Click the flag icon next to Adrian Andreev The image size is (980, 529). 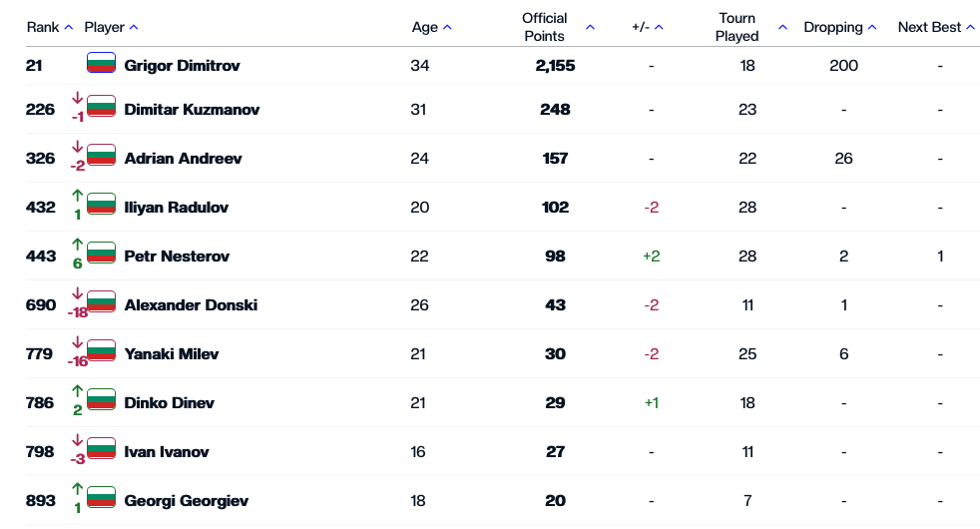(101, 155)
